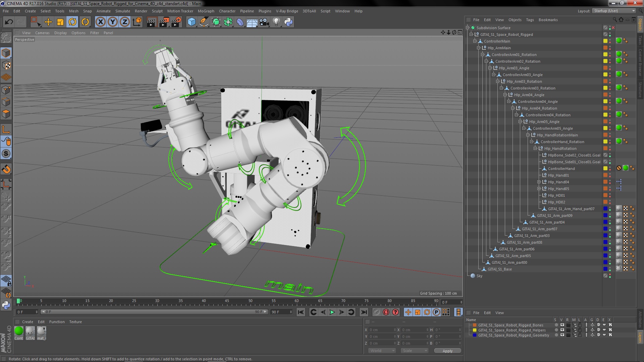Click the Make Editable tool in left palette
This screenshot has height=362, width=644.
tap(6, 38)
